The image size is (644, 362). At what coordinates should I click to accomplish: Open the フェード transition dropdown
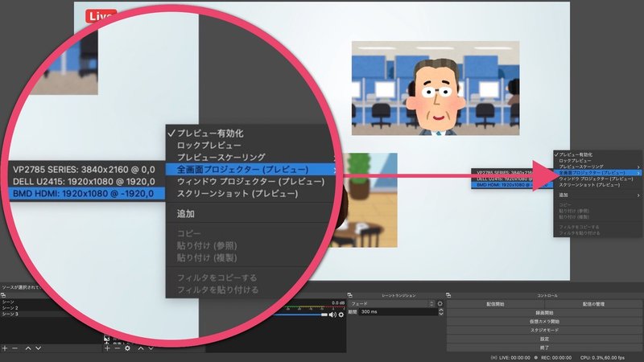(391, 304)
